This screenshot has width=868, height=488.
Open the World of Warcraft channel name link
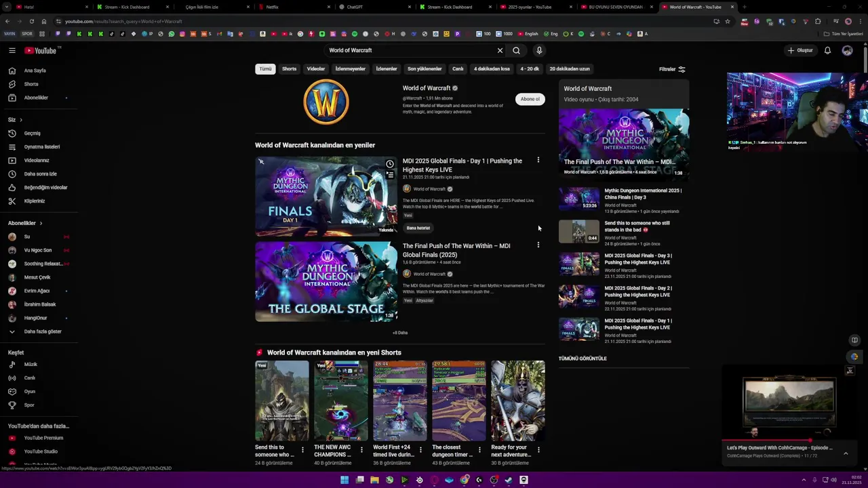tap(427, 88)
